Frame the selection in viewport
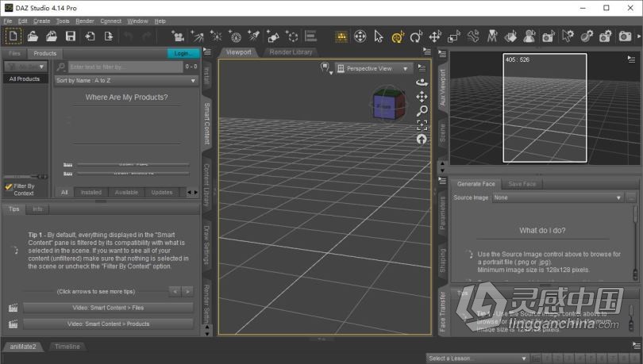 (x=422, y=125)
